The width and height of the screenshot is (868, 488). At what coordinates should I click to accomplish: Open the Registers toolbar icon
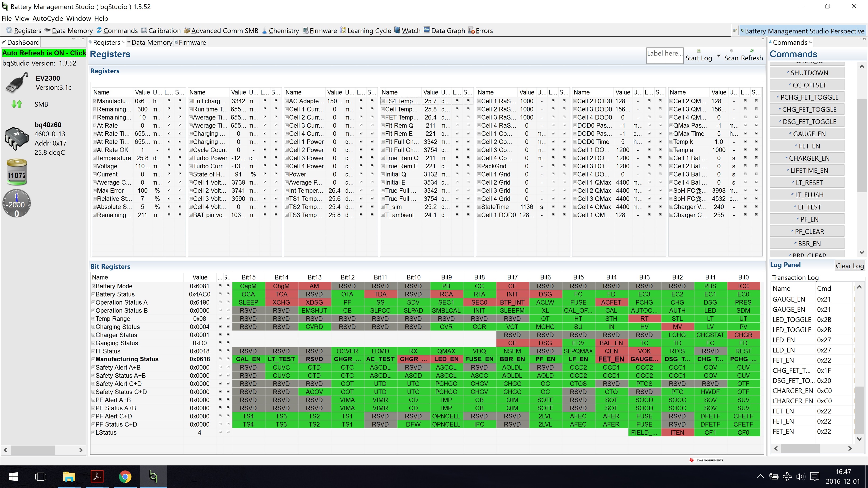(23, 31)
